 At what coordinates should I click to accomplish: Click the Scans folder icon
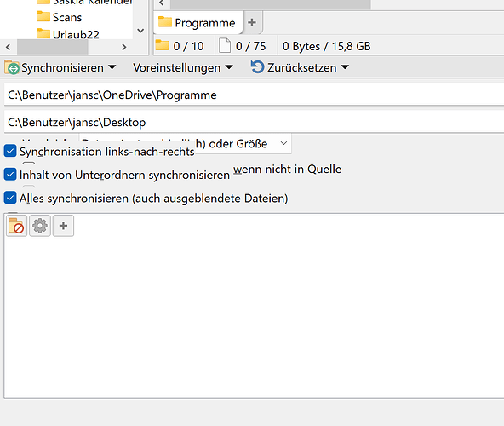point(43,16)
